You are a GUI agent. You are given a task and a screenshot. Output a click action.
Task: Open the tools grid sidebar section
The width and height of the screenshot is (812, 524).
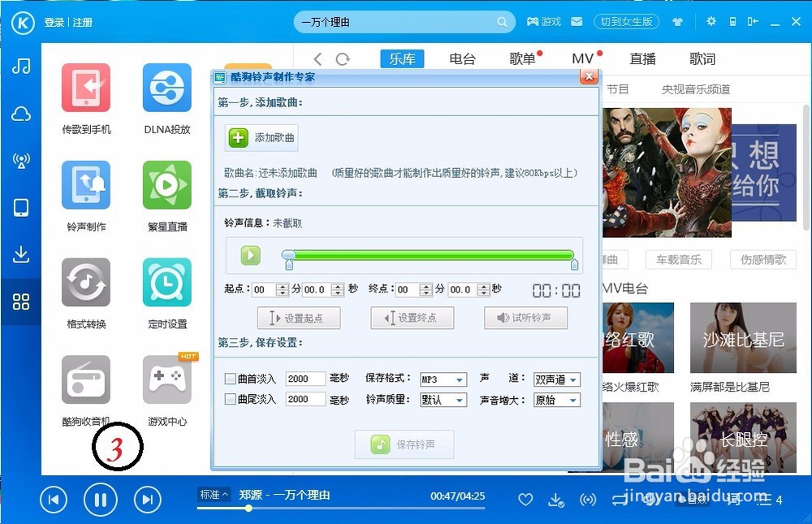pos(21,301)
